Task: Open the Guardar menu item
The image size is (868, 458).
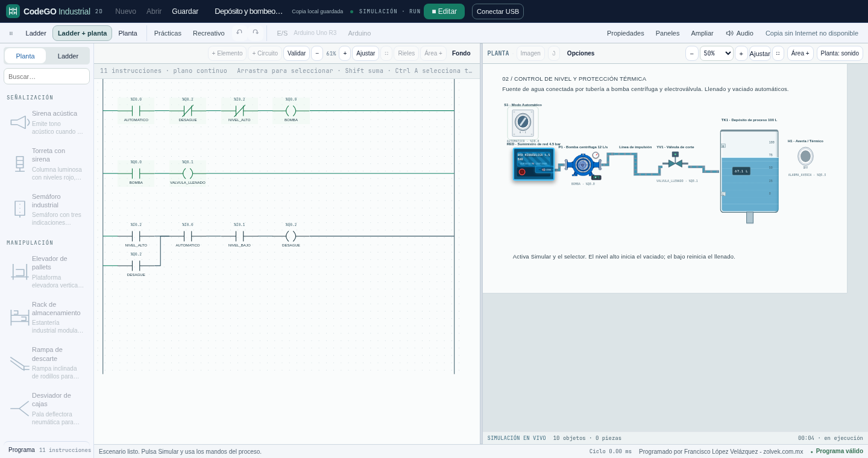Action: 185,11
